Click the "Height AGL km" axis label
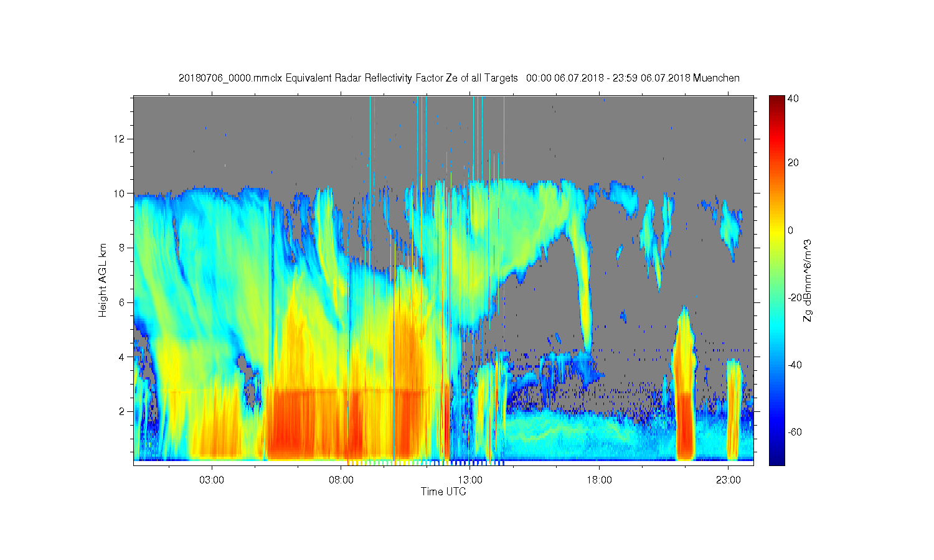This screenshot has width=934, height=560. coord(102,281)
